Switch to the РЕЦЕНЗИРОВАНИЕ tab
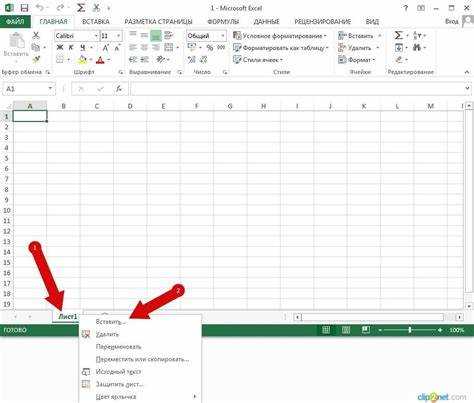 (x=323, y=22)
